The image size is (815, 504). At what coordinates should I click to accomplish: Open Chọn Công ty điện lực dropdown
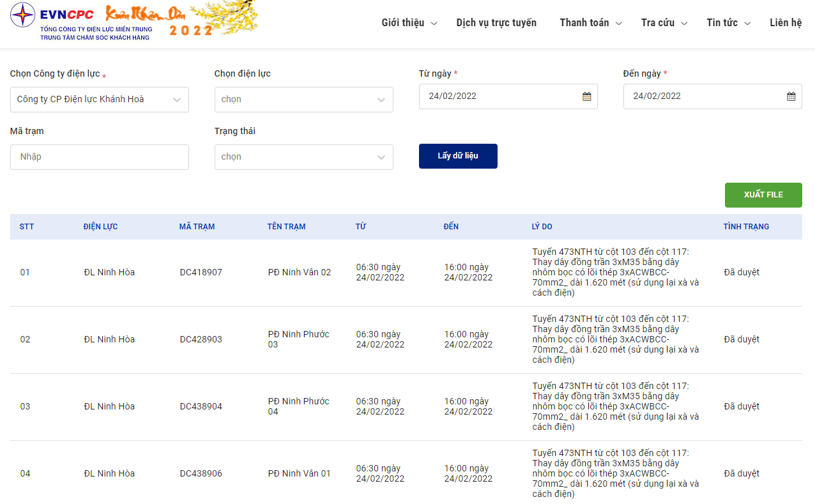[x=100, y=100]
